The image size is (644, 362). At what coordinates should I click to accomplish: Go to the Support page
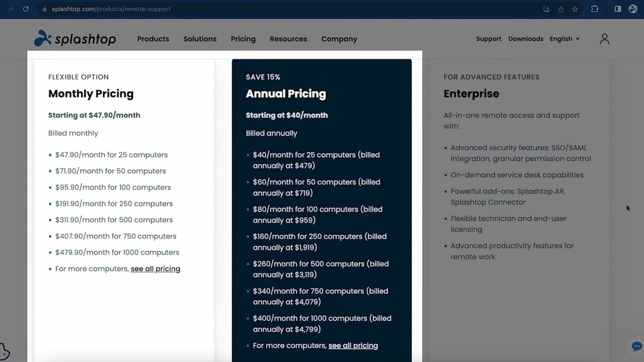[x=489, y=39]
